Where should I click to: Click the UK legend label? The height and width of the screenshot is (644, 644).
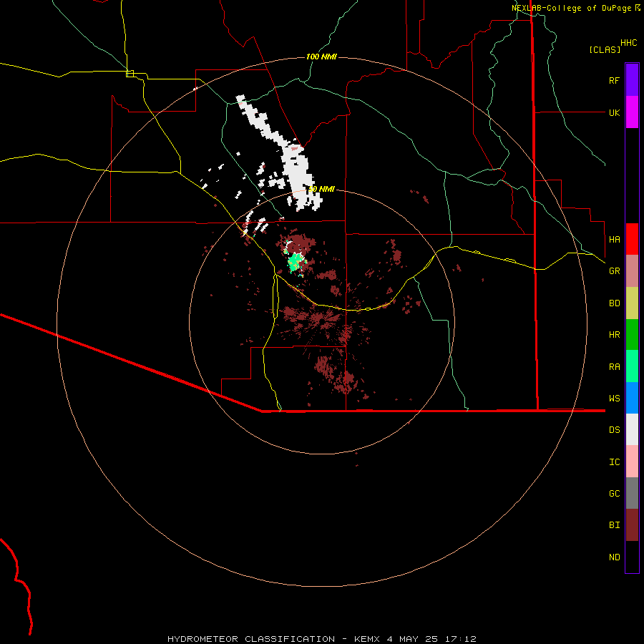pos(614,112)
